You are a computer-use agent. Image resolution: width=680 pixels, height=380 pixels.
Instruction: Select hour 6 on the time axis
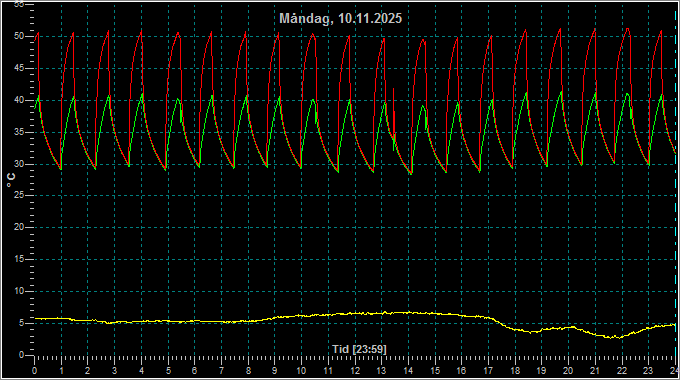(194, 371)
